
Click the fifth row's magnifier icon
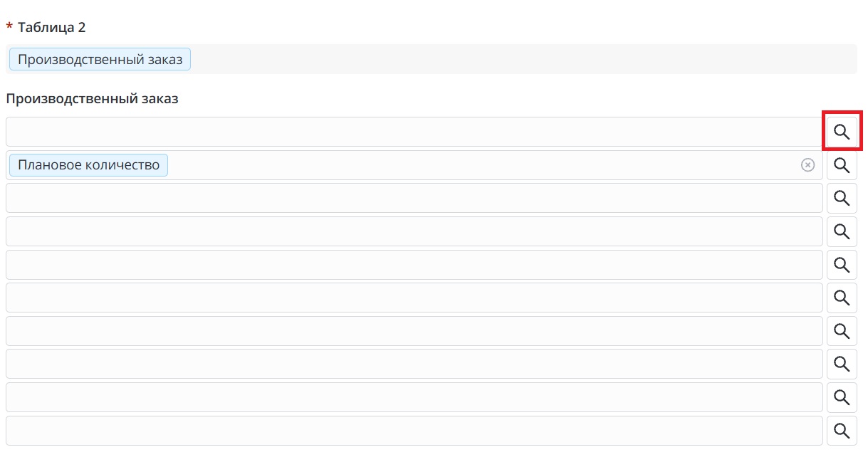coord(842,265)
